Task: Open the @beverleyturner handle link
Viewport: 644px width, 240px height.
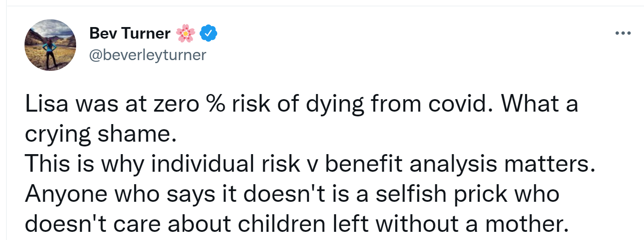Action: click(148, 55)
